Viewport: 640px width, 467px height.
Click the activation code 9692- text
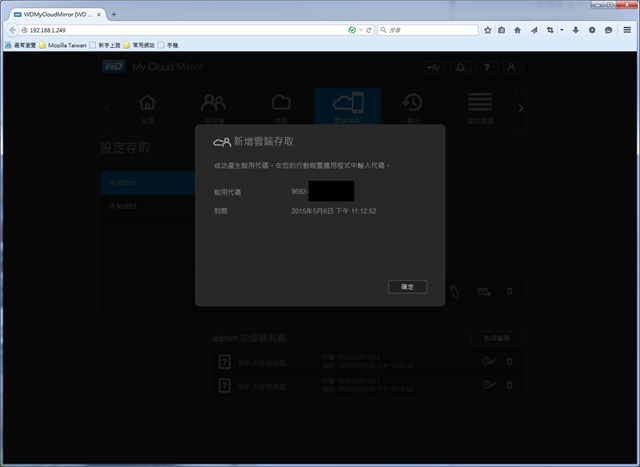tap(300, 191)
